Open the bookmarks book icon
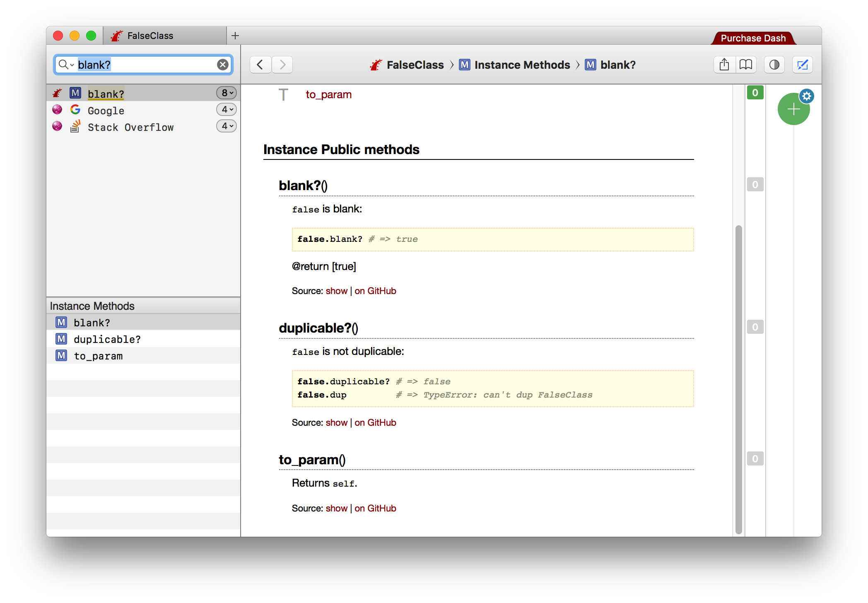 [746, 65]
